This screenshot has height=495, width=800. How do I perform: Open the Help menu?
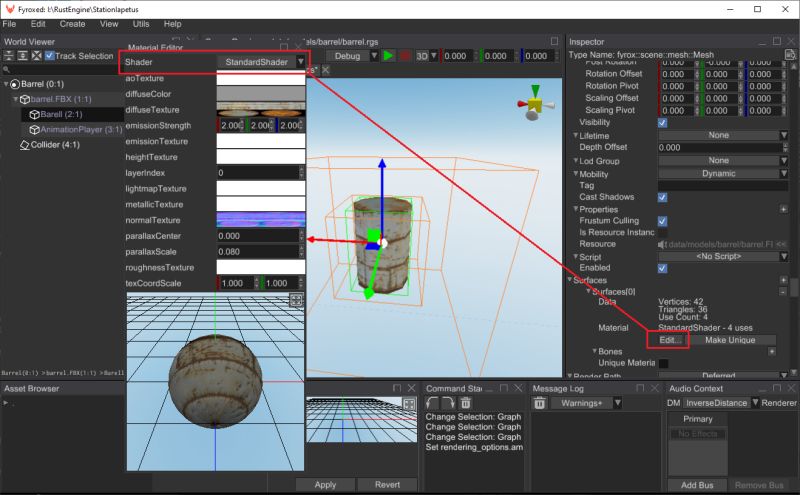tap(172, 24)
